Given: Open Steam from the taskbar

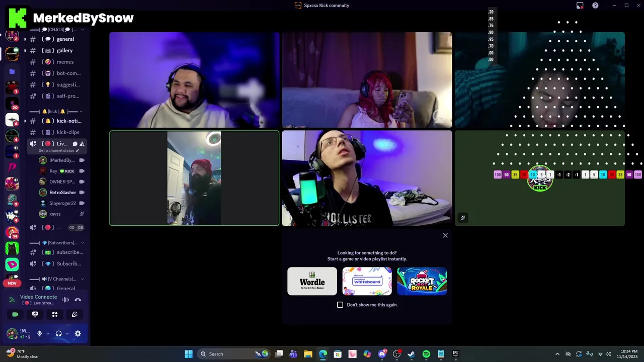Looking at the screenshot, I should [x=411, y=354].
